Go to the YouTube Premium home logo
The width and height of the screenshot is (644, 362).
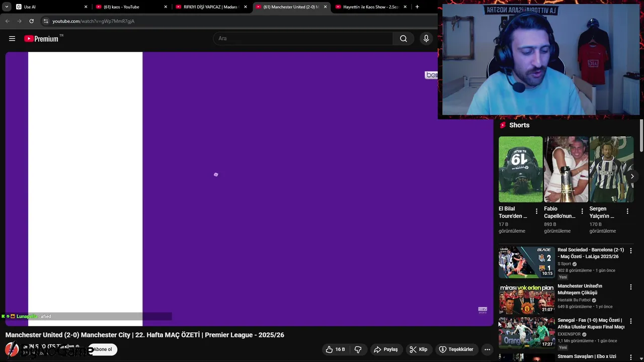click(42, 39)
